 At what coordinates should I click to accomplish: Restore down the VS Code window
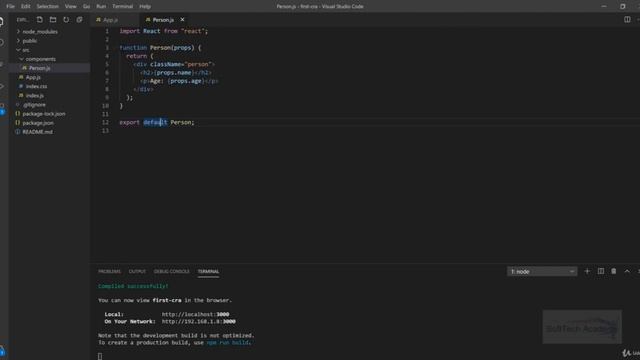click(x=622, y=6)
